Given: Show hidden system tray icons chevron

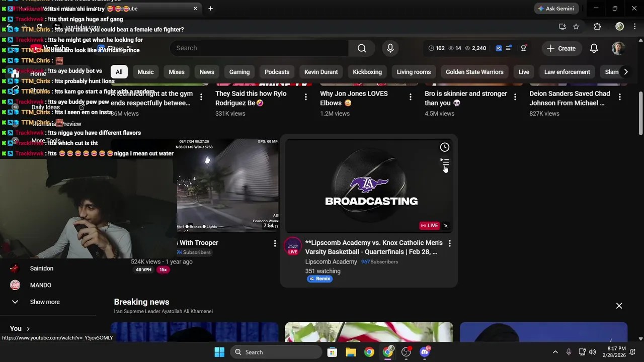Looking at the screenshot, I should [x=555, y=352].
